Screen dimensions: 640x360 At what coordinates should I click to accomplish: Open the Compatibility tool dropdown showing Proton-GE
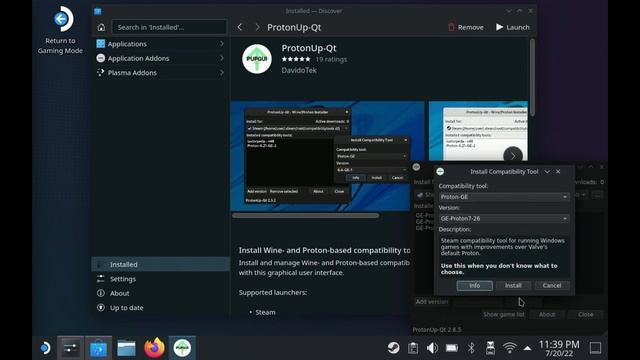504,197
